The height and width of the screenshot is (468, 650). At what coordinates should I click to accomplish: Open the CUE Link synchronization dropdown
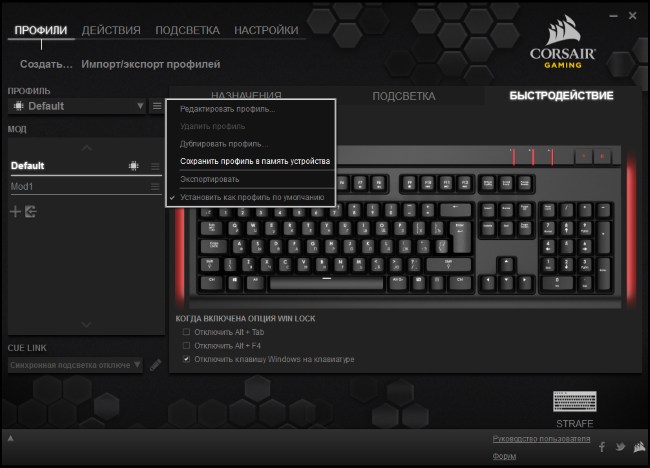coord(75,365)
